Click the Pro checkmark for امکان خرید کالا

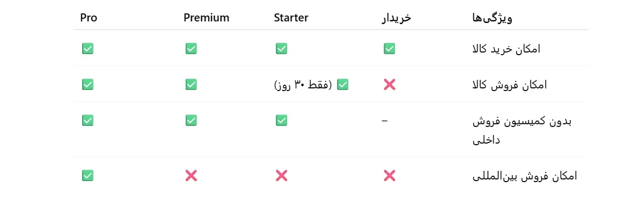pos(87,49)
